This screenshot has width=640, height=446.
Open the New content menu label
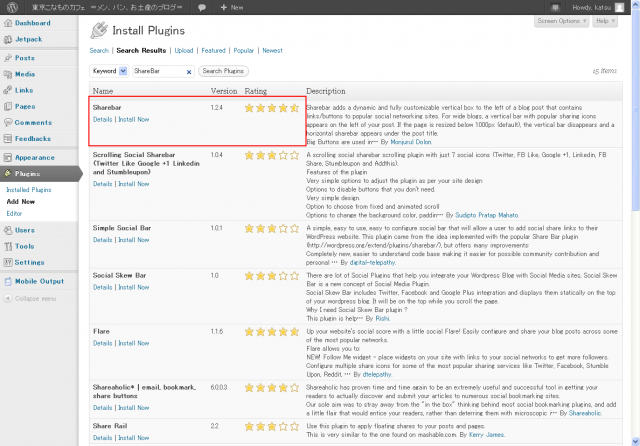coord(237,7)
